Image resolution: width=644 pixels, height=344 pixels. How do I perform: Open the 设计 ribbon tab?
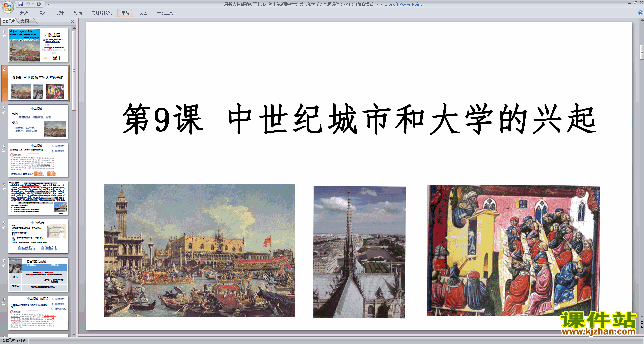(60, 13)
